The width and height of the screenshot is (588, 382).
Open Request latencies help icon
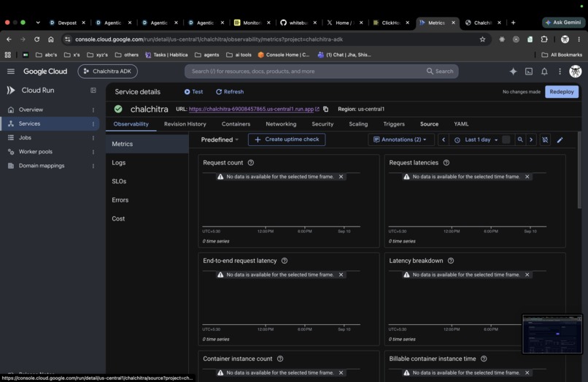pos(446,163)
